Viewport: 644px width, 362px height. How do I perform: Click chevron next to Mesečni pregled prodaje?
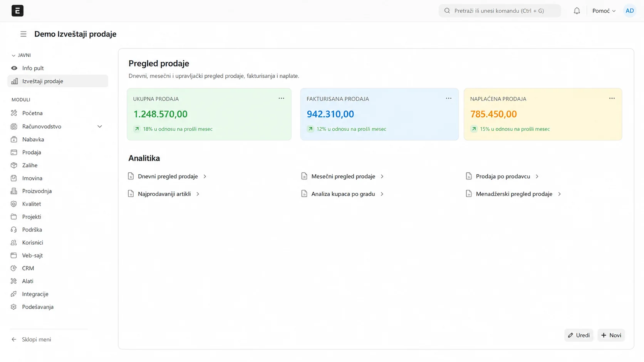[382, 176]
